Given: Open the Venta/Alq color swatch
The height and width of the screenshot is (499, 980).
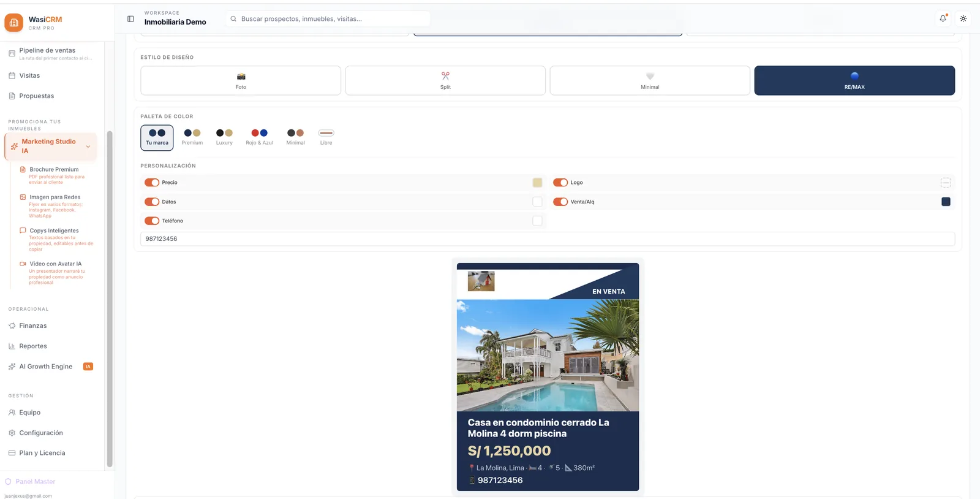Looking at the screenshot, I should pos(946,202).
